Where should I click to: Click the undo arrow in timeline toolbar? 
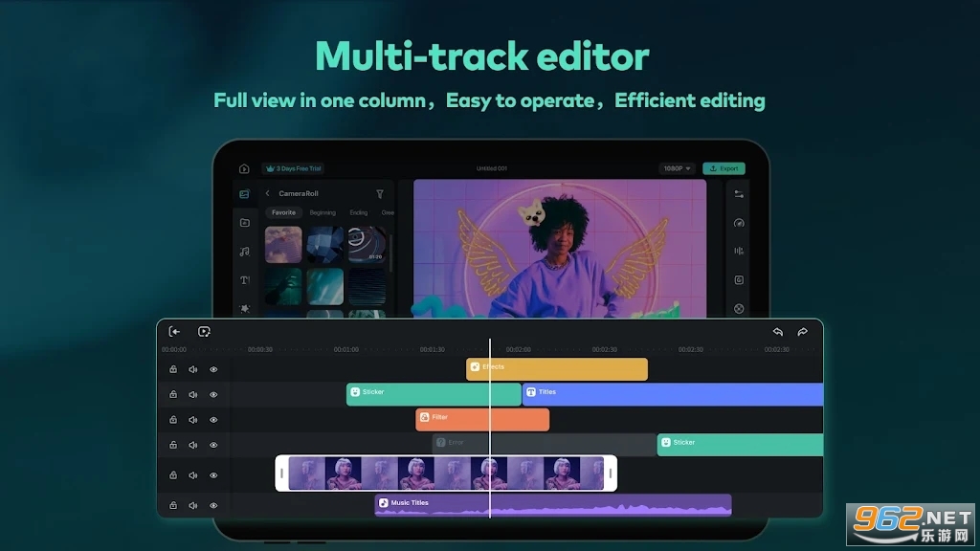coord(777,332)
